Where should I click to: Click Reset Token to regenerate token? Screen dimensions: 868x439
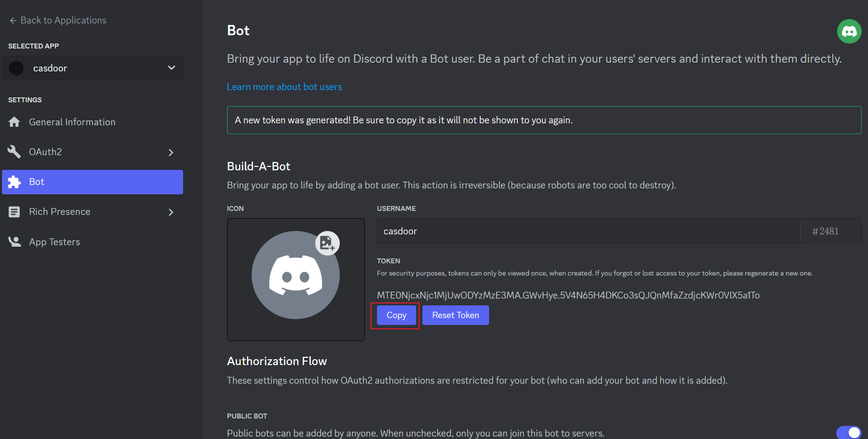click(x=455, y=315)
